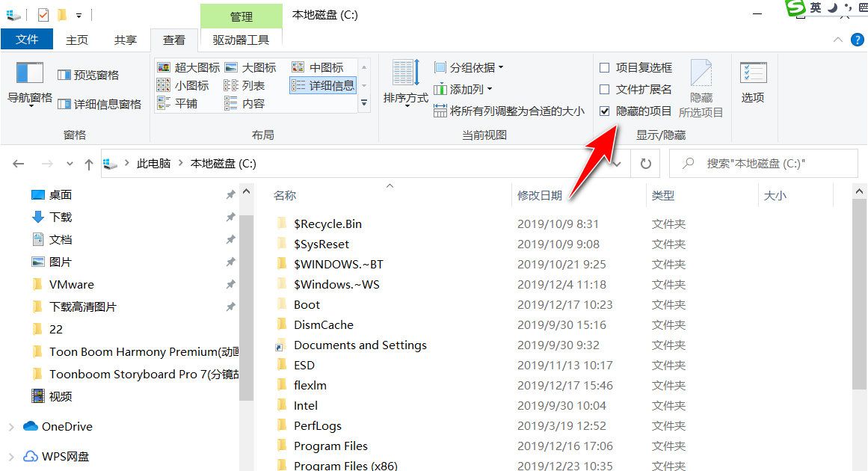Uncheck the 隐藏的项目 (hidden items) checkbox
The width and height of the screenshot is (868, 471).
pos(605,112)
